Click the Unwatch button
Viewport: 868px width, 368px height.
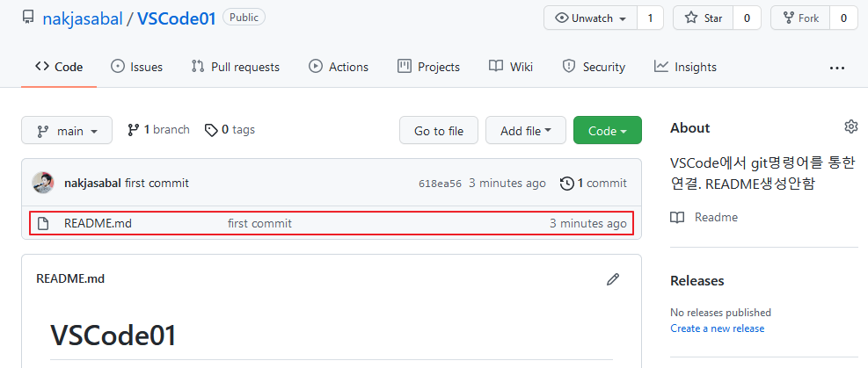591,18
